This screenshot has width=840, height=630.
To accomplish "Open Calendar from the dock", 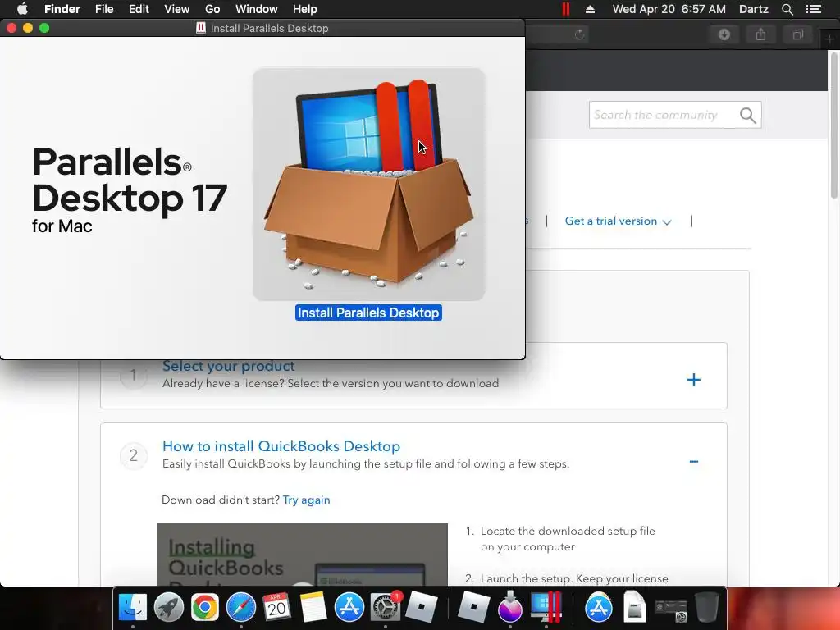I will coord(277,608).
